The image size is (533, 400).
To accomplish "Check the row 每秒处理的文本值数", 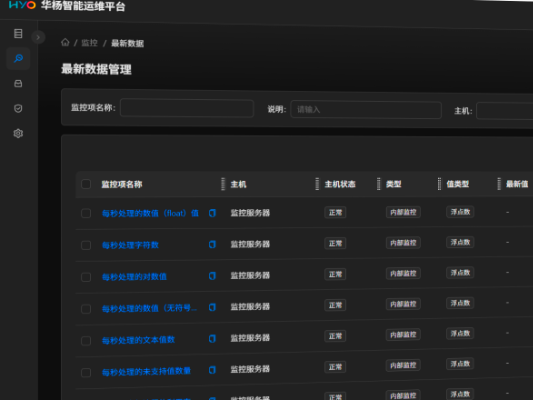I will click(86, 341).
